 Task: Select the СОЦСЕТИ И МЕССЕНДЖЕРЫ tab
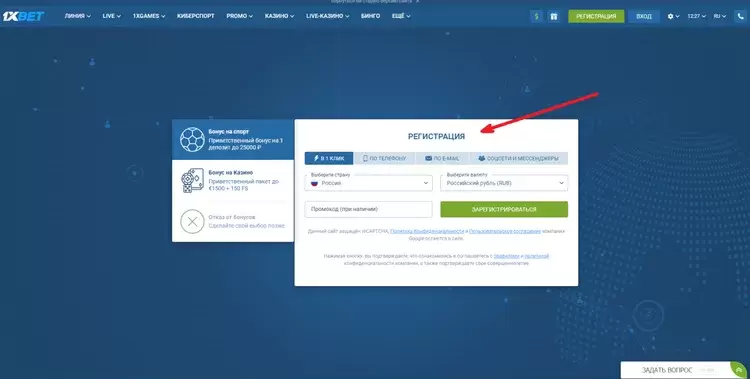click(x=519, y=158)
